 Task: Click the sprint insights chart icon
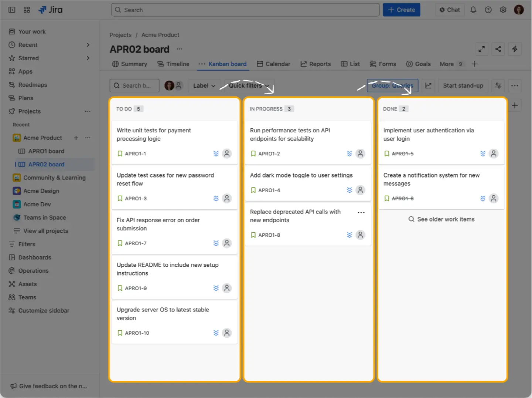(428, 85)
